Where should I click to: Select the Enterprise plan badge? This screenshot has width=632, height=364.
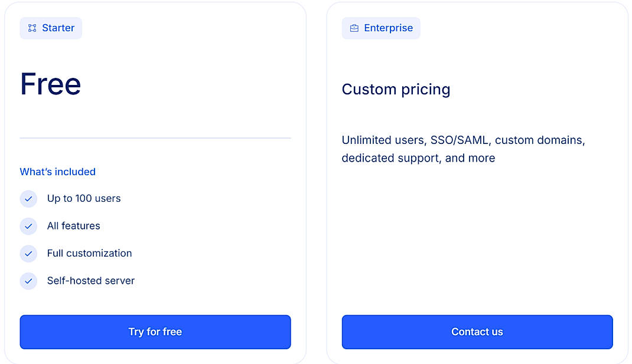381,28
